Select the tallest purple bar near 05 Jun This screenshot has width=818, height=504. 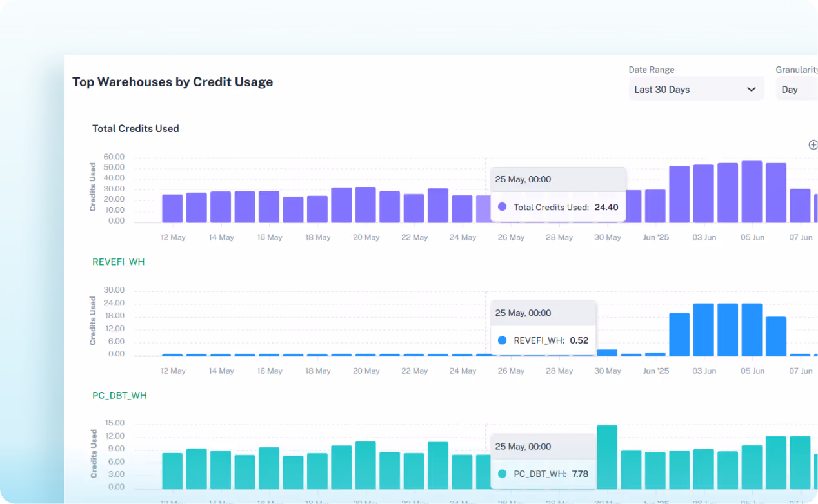click(752, 192)
